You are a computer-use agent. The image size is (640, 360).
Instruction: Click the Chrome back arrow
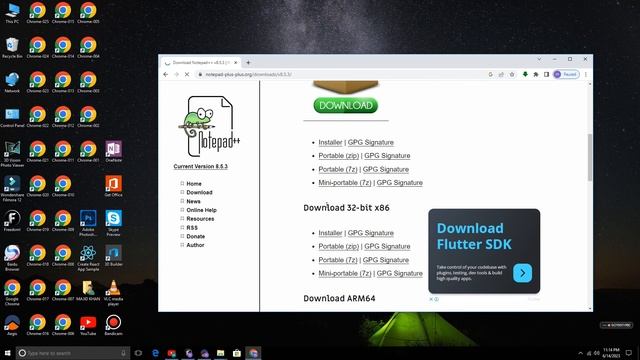point(165,74)
